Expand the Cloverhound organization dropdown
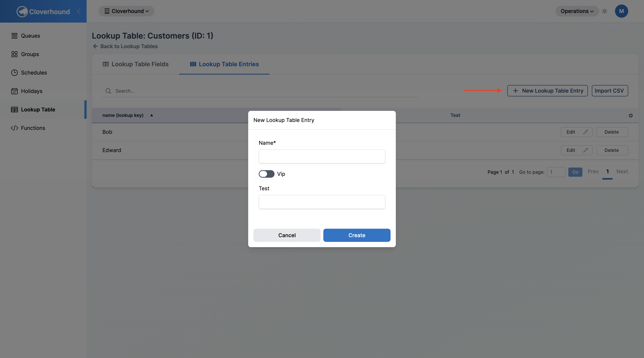This screenshot has height=358, width=644. pos(126,11)
